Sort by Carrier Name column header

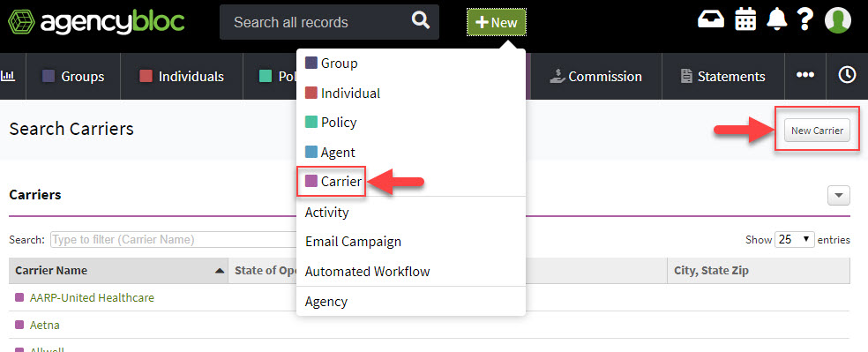(x=118, y=271)
